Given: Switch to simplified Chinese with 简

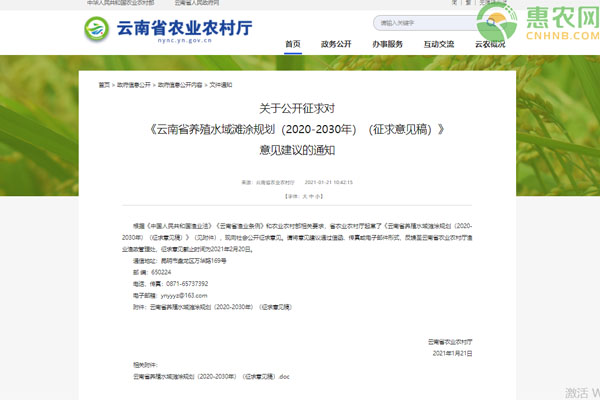Looking at the screenshot, I should 455,2.
